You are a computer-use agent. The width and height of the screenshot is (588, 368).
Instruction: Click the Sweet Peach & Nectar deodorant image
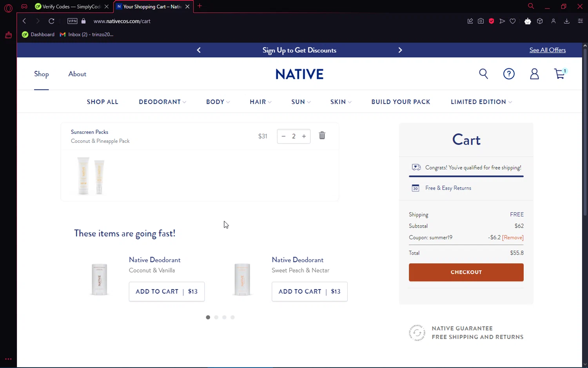tap(242, 279)
